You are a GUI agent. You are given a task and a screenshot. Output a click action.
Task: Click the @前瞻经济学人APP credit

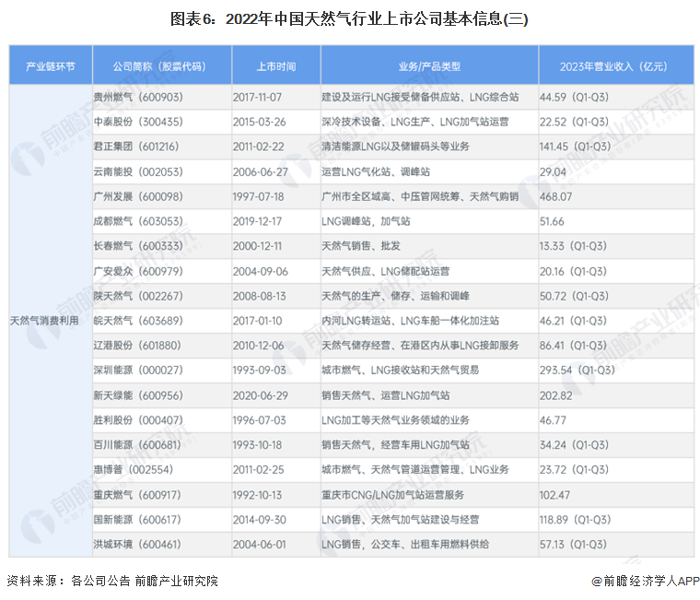(x=646, y=581)
